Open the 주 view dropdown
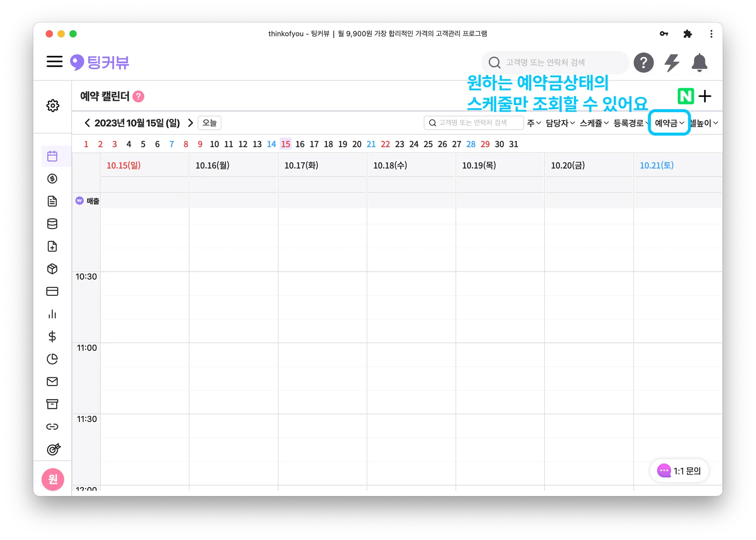756x540 pixels. (534, 123)
